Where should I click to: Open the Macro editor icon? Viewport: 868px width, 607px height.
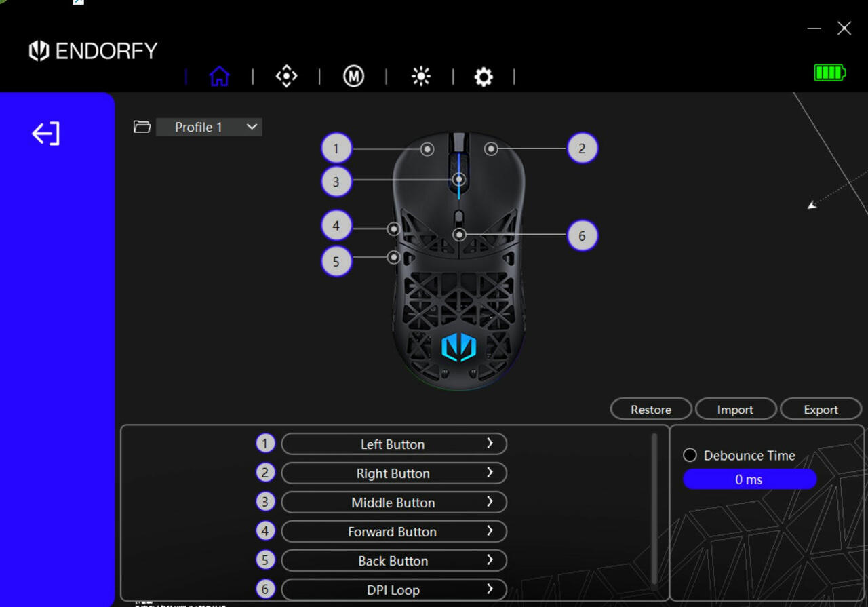(353, 76)
